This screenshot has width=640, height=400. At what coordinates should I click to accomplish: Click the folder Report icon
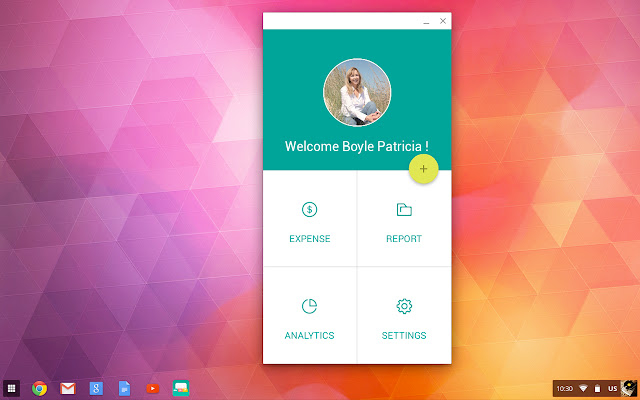404,210
